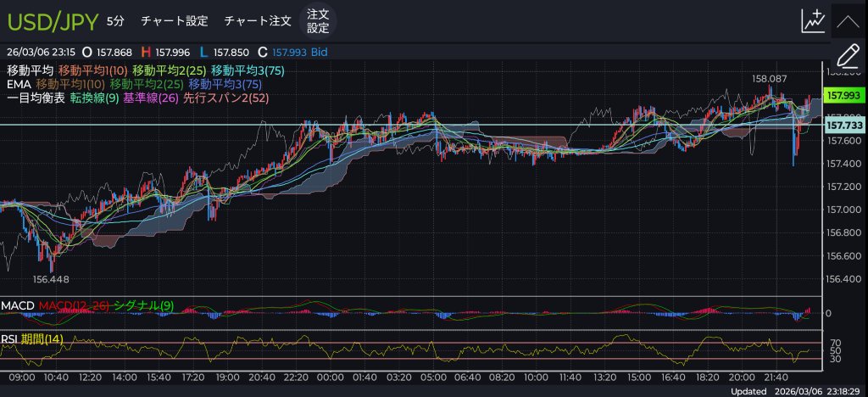Image resolution: width=868 pixels, height=397 pixels.
Task: Open the add indicator chart icon
Action: click(x=813, y=21)
